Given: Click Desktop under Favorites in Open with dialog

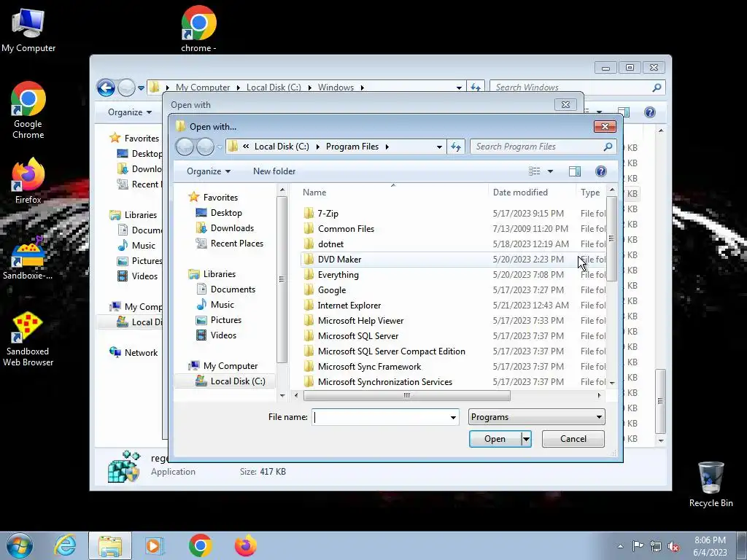Looking at the screenshot, I should (x=226, y=213).
